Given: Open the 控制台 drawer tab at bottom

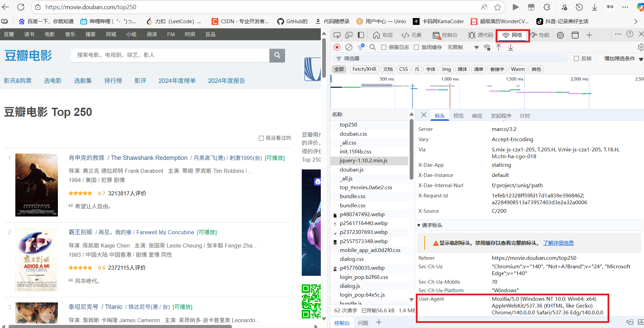Looking at the screenshot, I should [342, 323].
